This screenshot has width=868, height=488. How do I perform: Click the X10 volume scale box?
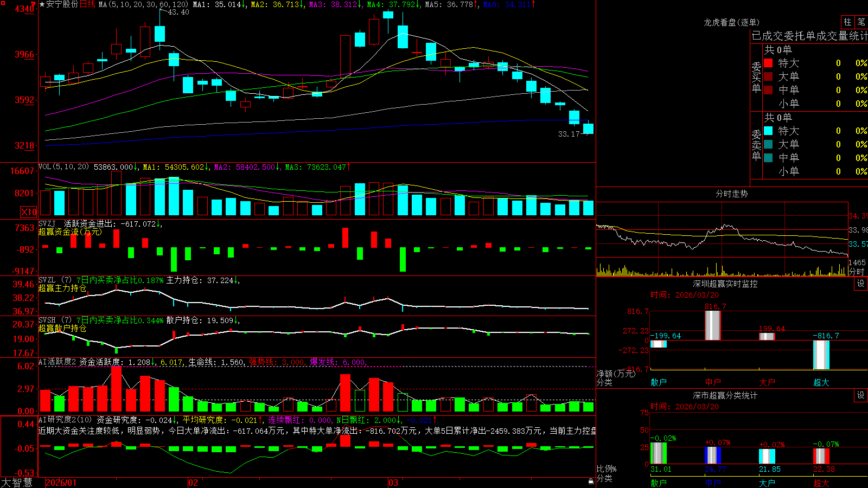[29, 212]
